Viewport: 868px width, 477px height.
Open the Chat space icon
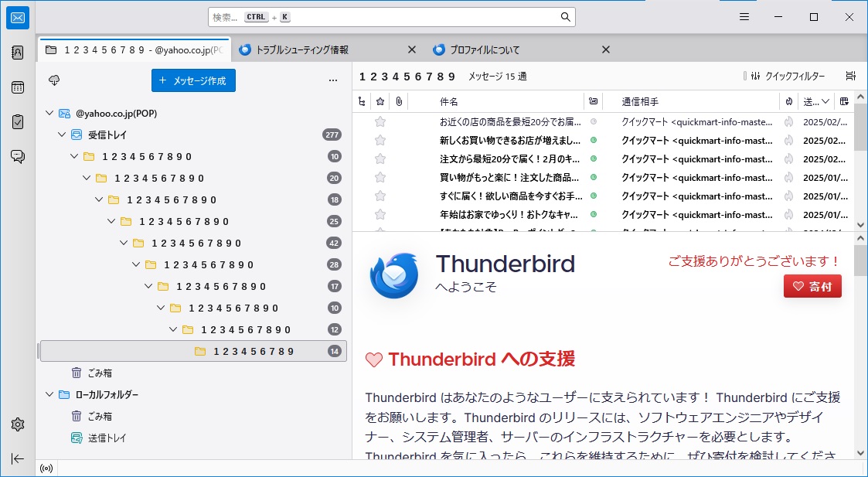click(18, 157)
